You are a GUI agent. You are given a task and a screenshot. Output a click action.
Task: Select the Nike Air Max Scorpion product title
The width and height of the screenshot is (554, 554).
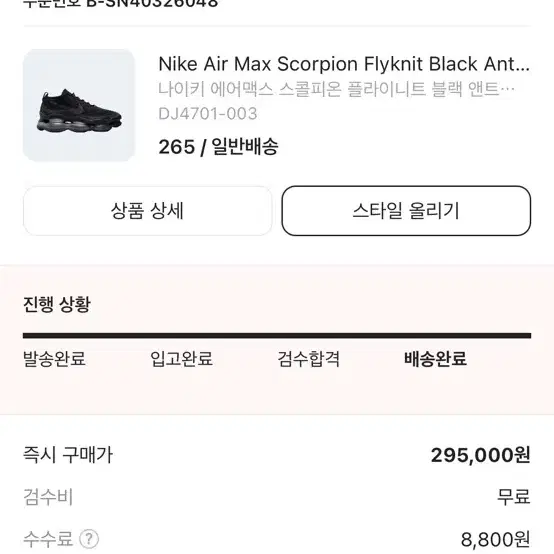344,64
